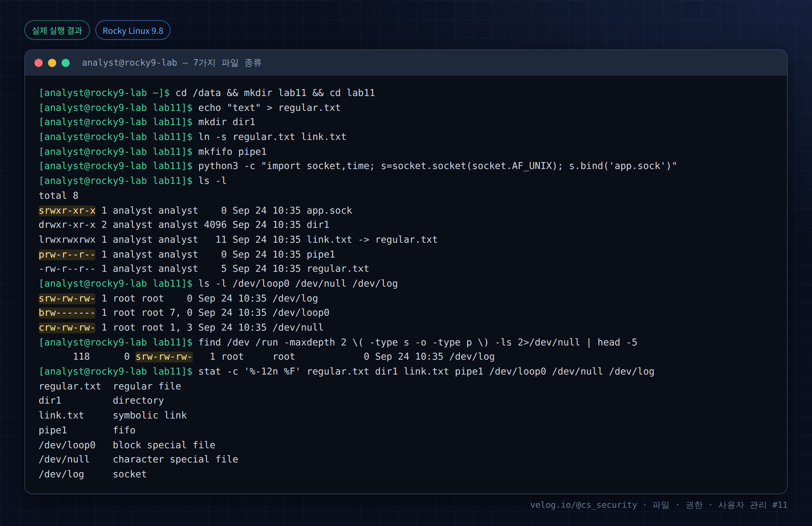Click the red close dot in terminal title bar
This screenshot has width=812, height=526.
coord(39,63)
